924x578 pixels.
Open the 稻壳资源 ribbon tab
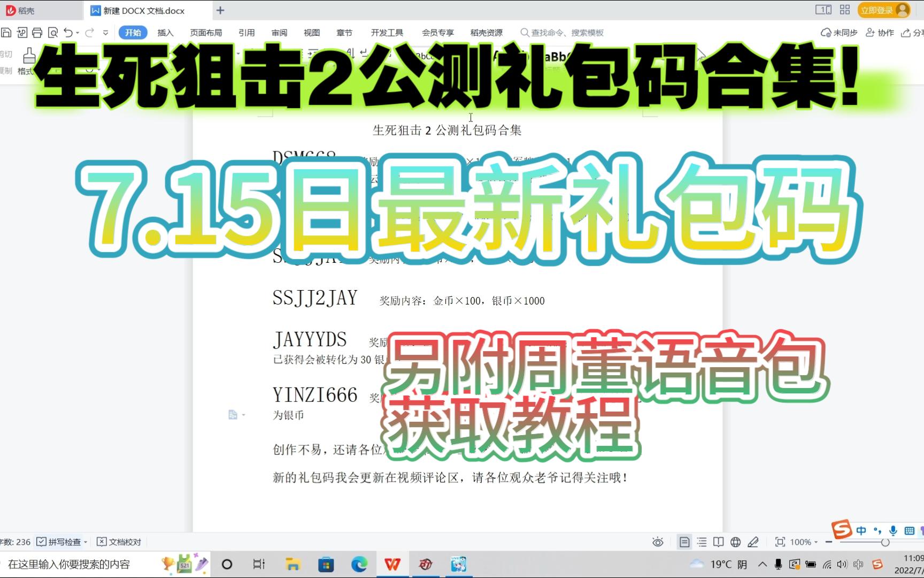pos(487,33)
